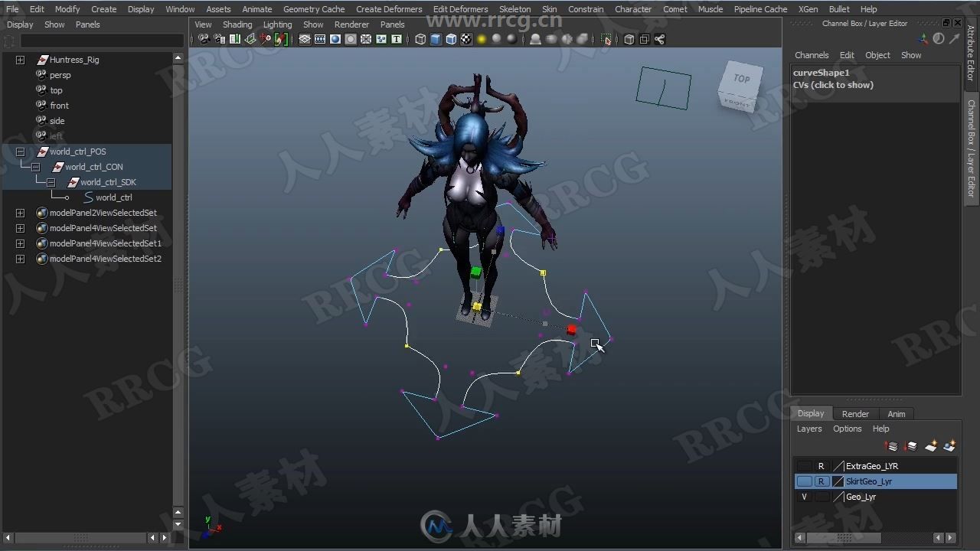980x551 pixels.
Task: Click the Bookmarks icon in panel toolbar
Action: [235, 39]
